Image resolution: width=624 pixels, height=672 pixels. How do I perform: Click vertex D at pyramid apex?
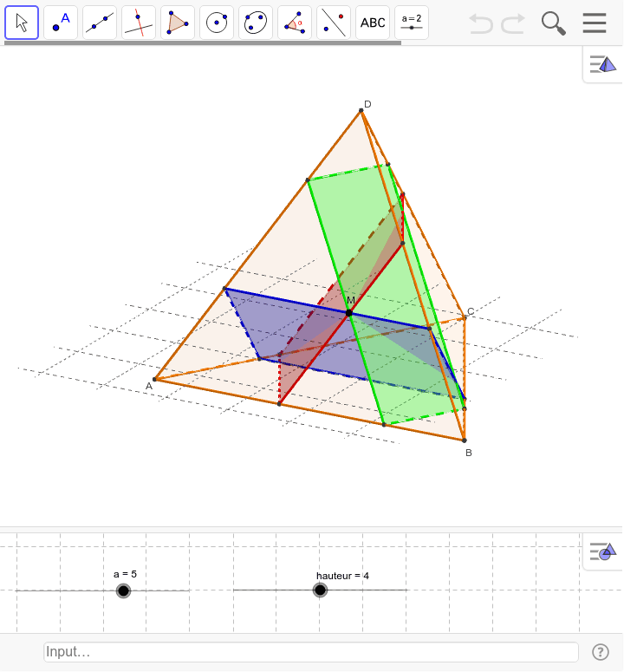tap(361, 111)
